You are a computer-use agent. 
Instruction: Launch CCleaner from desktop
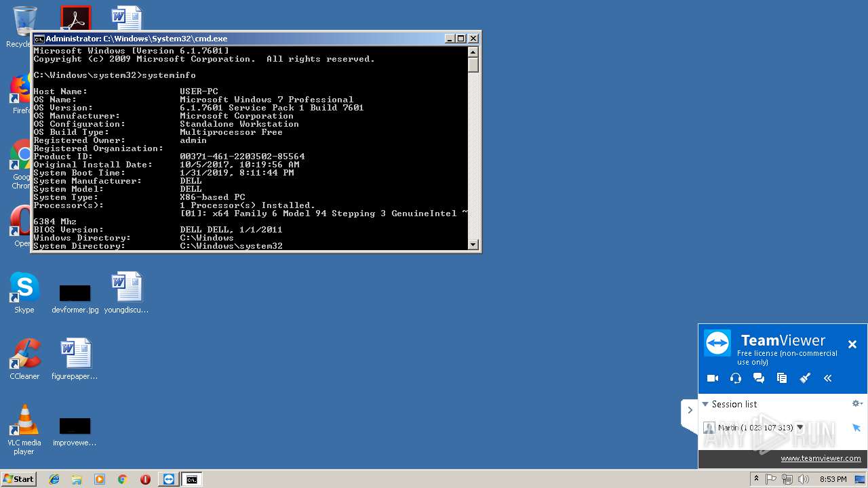point(24,359)
